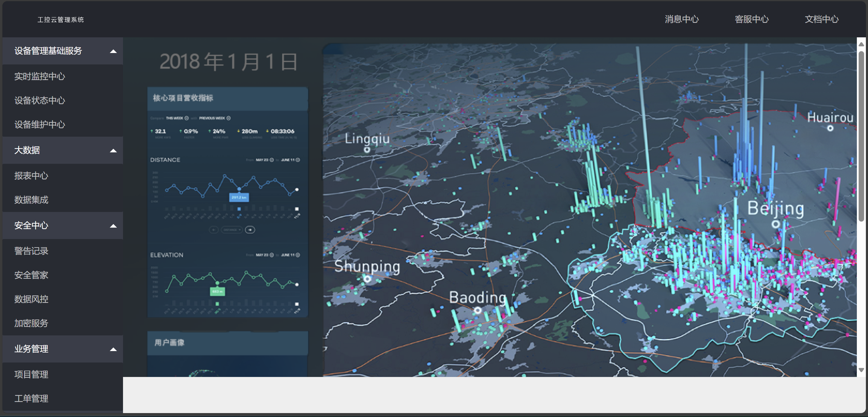Open 实时监控中心 in the sidebar

coord(40,76)
